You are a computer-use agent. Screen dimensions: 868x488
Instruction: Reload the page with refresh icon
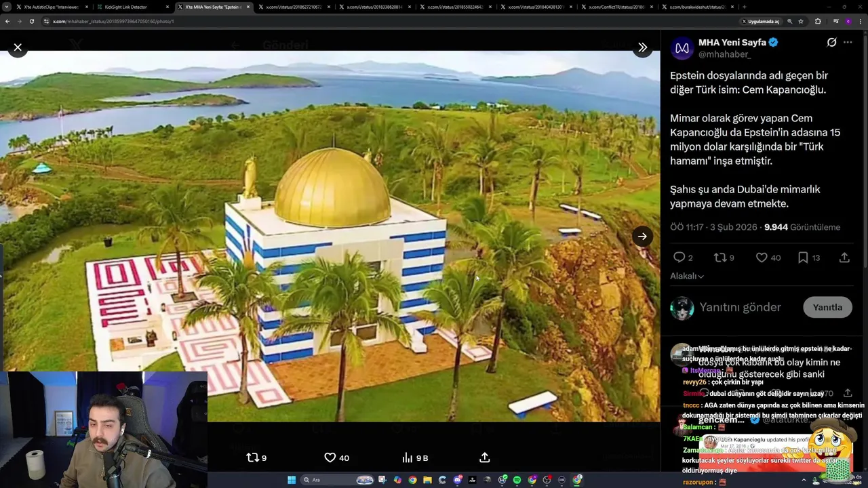coord(31,21)
